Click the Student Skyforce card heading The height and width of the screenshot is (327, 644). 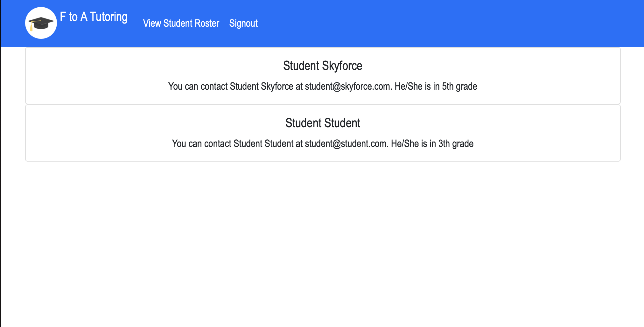coord(323,66)
